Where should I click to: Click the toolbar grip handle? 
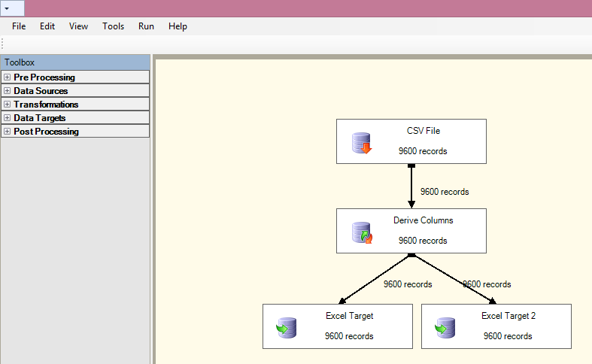(x=3, y=44)
